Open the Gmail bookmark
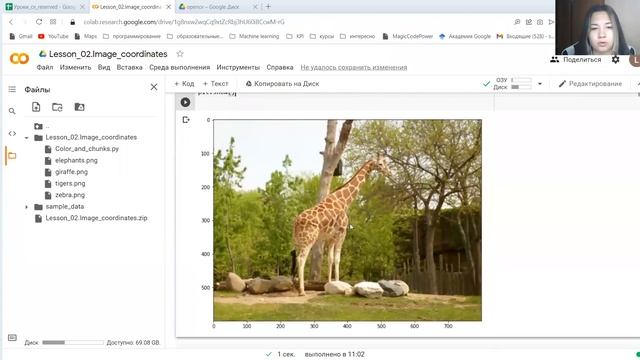 [20, 36]
